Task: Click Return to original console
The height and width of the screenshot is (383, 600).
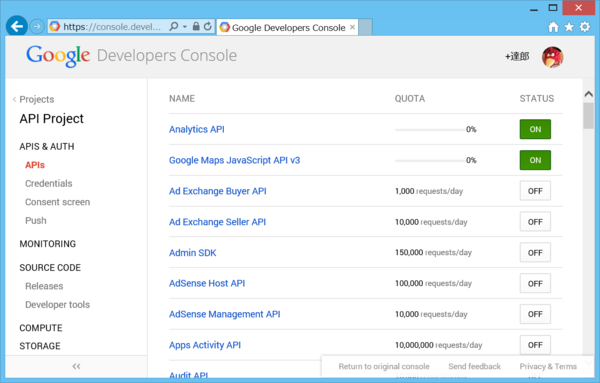Action: [x=384, y=367]
